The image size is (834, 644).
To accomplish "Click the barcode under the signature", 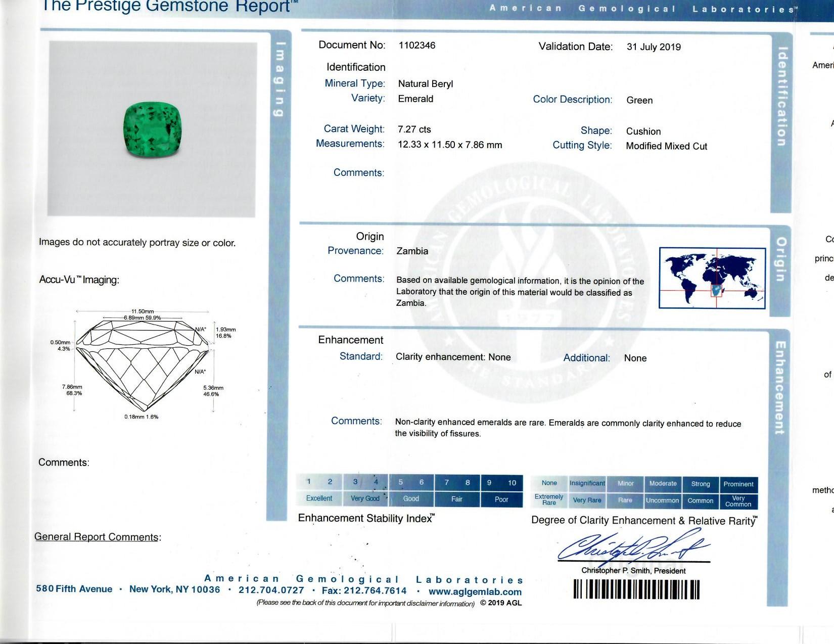I will click(636, 589).
